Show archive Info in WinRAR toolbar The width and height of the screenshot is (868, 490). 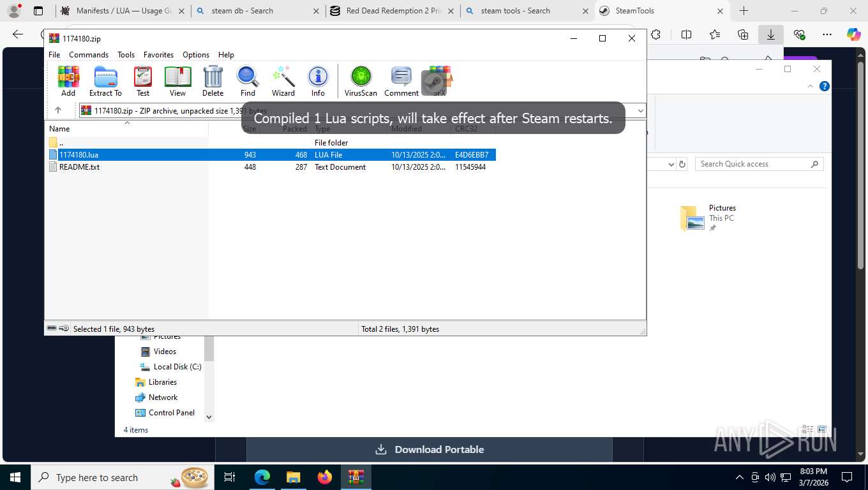point(318,81)
